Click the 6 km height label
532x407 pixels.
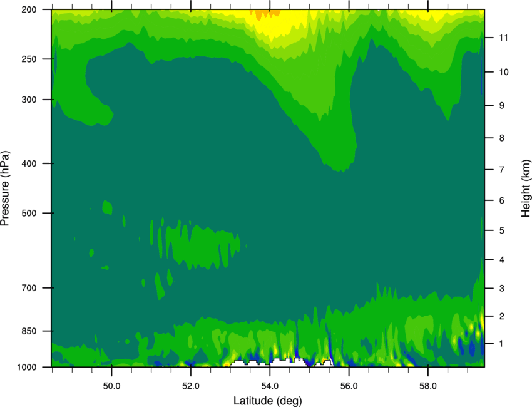click(x=502, y=200)
